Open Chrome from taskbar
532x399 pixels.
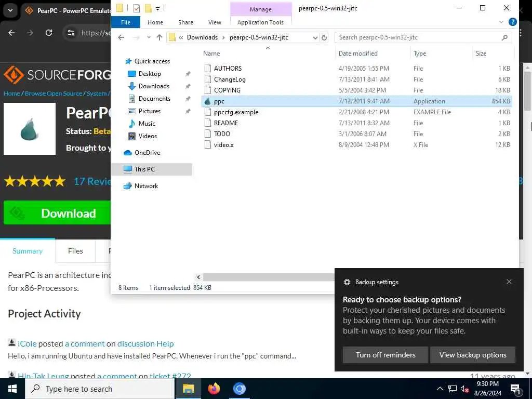click(x=239, y=389)
